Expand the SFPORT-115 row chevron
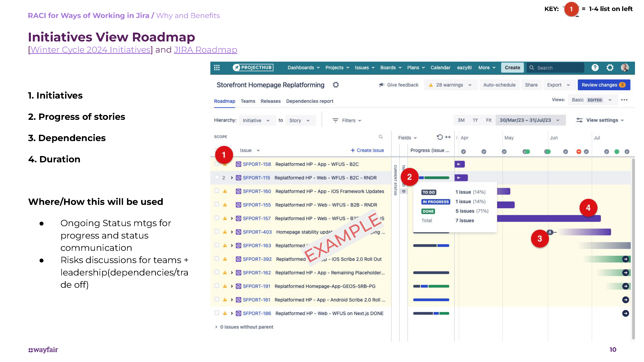Image resolution: width=644 pixels, height=362 pixels. [x=232, y=178]
